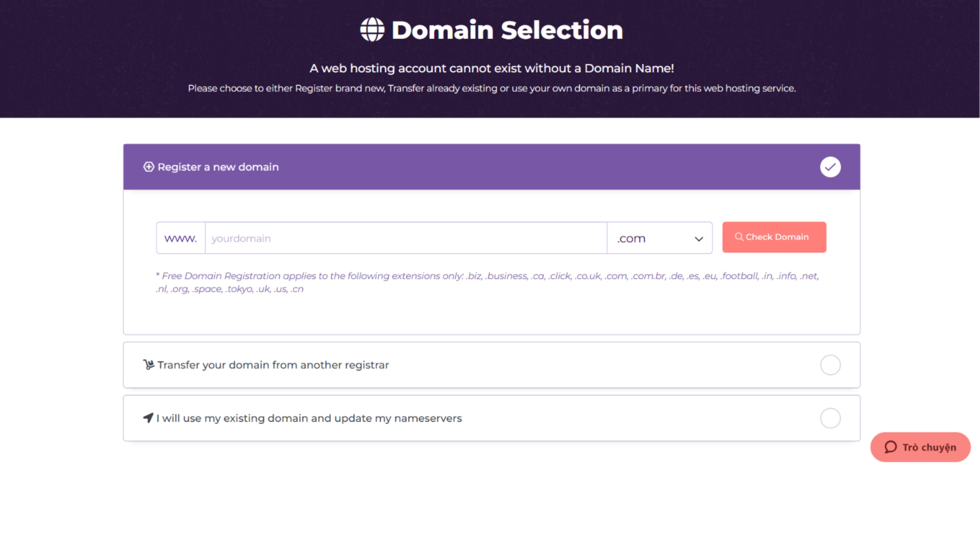The image size is (980, 542).
Task: Expand the existing domain nameservers panel
Action: click(x=492, y=418)
